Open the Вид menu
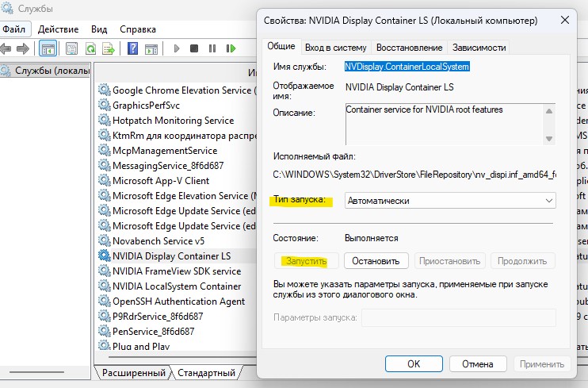588x388 pixels. coord(99,29)
